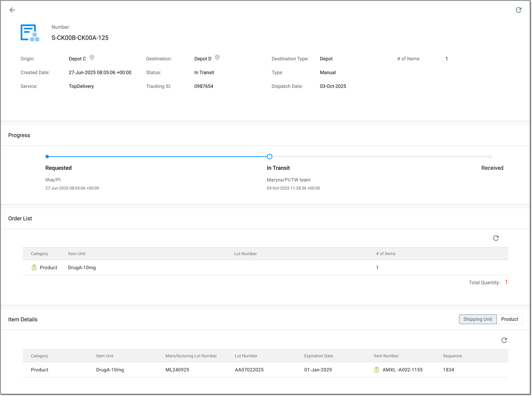Click the Status value In Transit
Viewport: 532px width, 396px height.
pos(204,72)
